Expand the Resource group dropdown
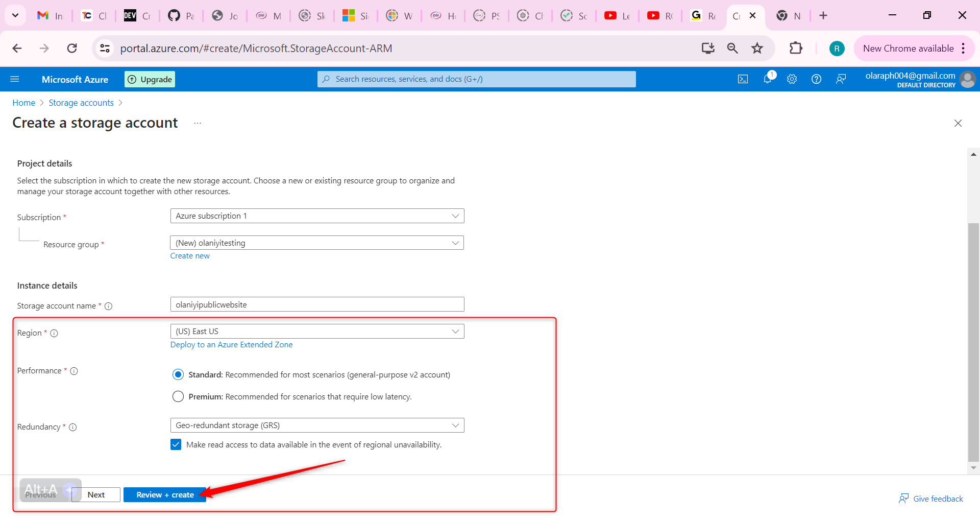This screenshot has width=980, height=521. point(317,243)
